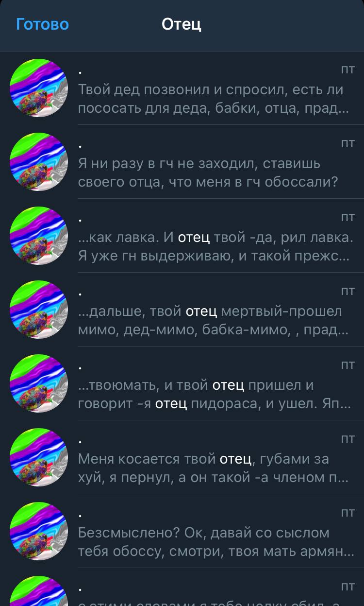
Task: Open the result containing 'как лавка'
Action: pos(182,236)
